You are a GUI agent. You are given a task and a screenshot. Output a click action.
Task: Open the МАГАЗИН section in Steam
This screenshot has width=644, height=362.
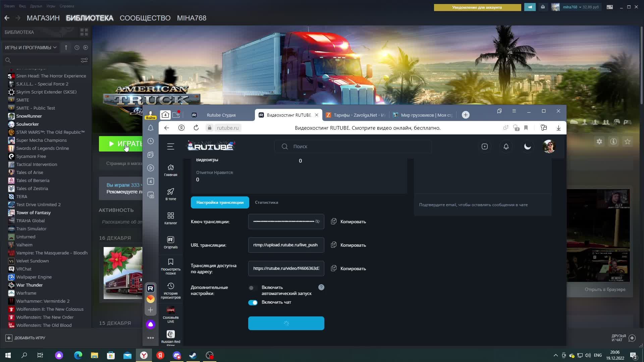tap(43, 18)
